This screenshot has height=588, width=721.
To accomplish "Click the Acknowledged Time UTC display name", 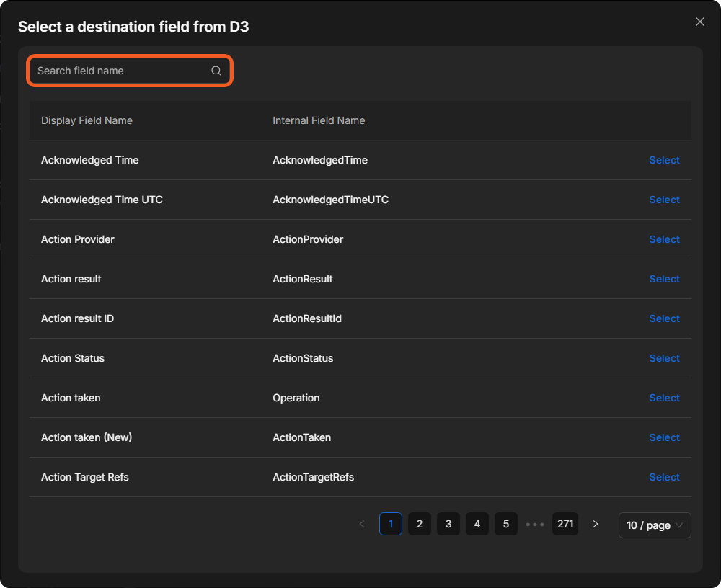I will 102,200.
